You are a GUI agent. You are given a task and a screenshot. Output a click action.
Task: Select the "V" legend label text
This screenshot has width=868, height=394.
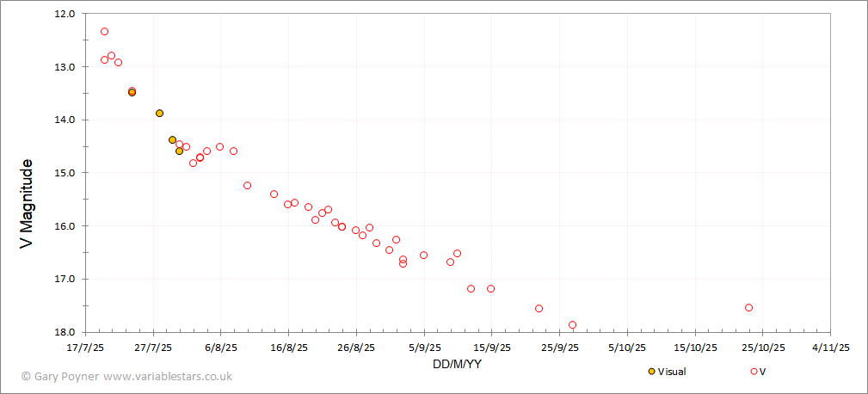[763, 372]
